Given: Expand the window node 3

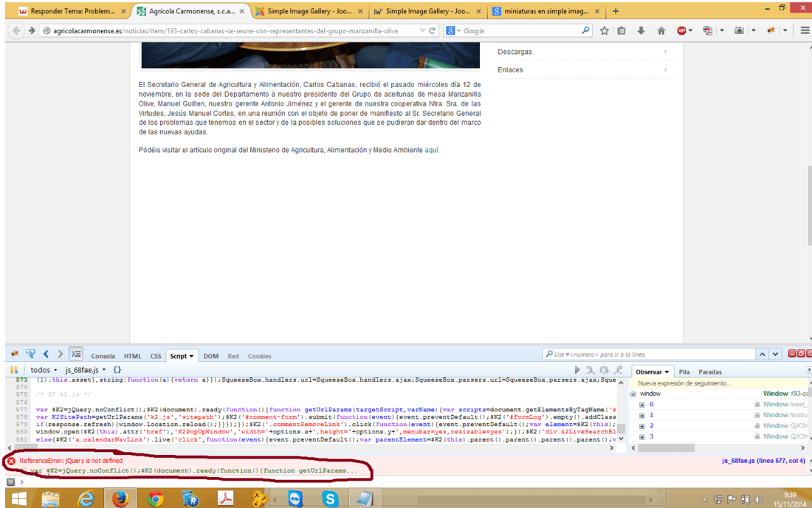Looking at the screenshot, I should coord(641,436).
